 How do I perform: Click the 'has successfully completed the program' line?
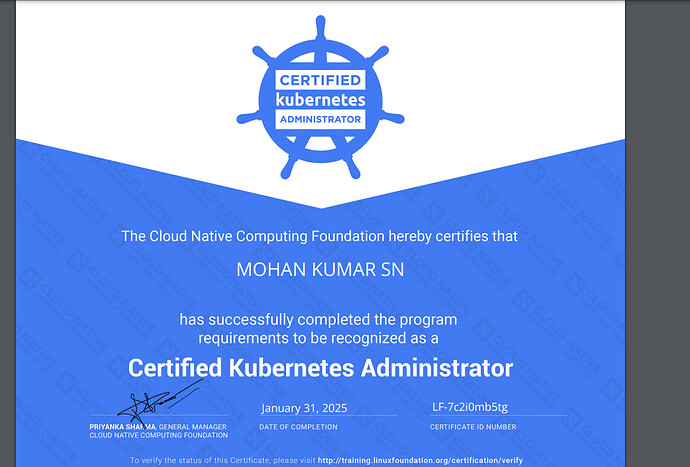(x=318, y=320)
